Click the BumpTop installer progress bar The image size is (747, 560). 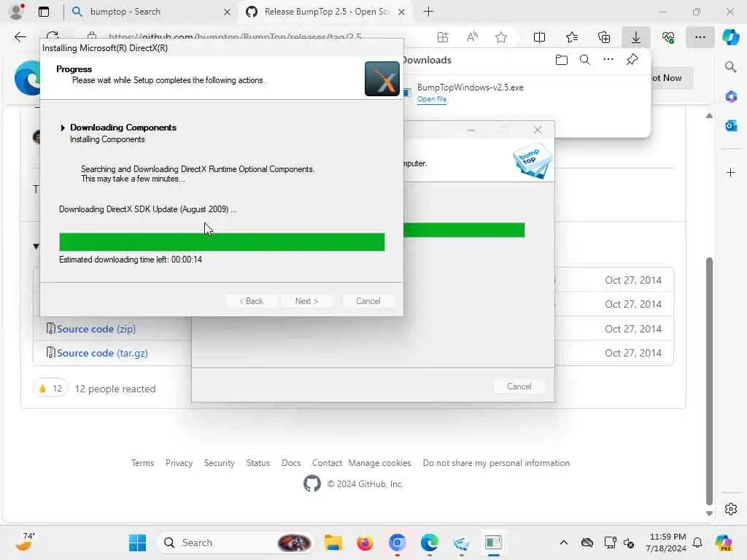[x=464, y=230]
